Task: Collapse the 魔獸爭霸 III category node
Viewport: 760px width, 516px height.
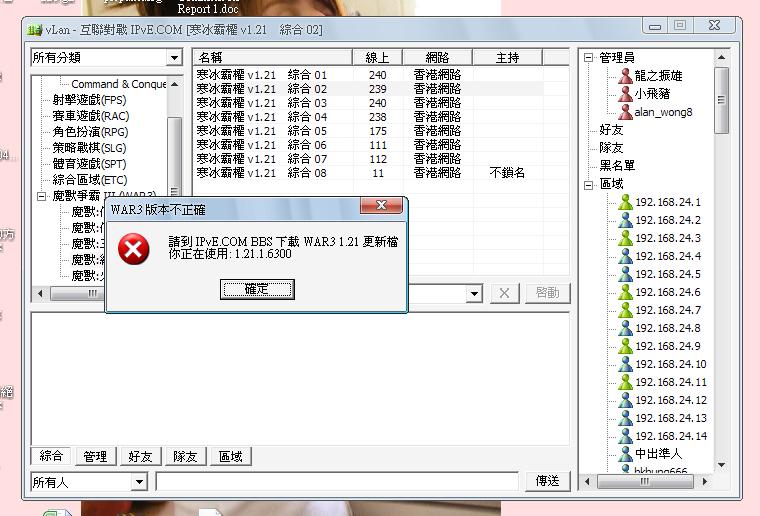Action: click(42, 196)
